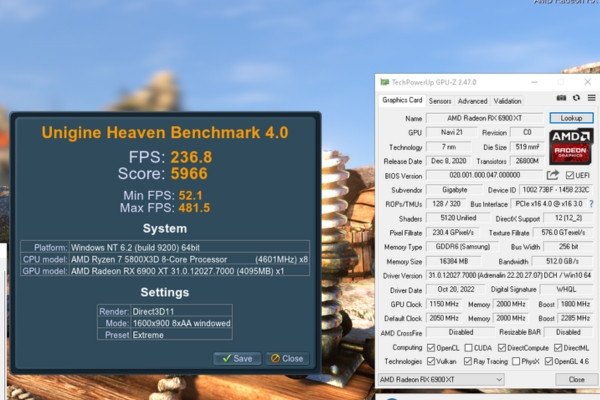Open the AMD Radeon RX 6900 XT GPU dropdown

pyautogui.click(x=441, y=379)
